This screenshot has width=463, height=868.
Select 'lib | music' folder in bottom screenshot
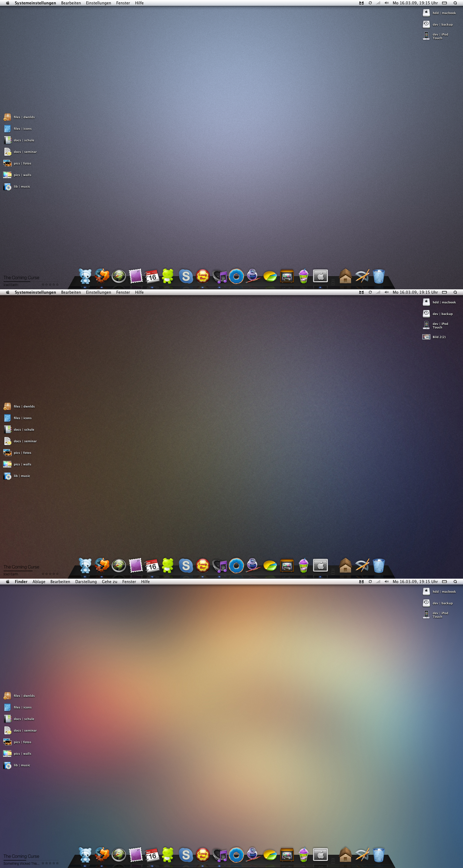coord(17,765)
